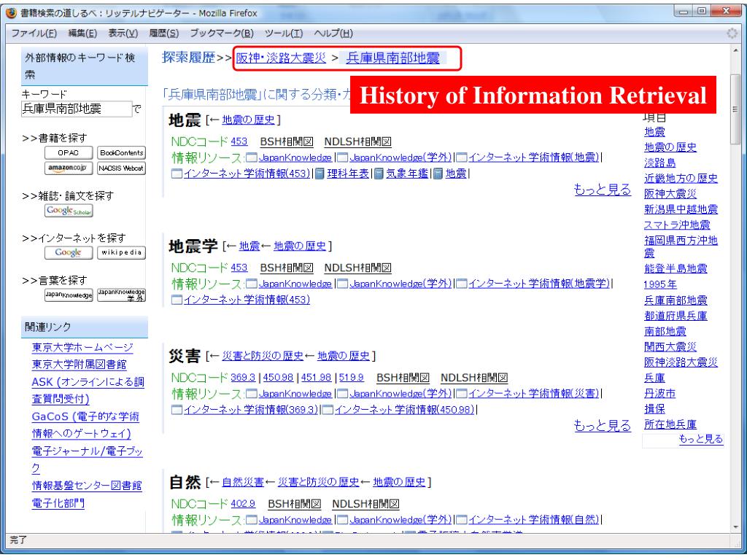Open the ファイル(F) menu
The width and height of the screenshot is (747, 560).
tap(34, 34)
